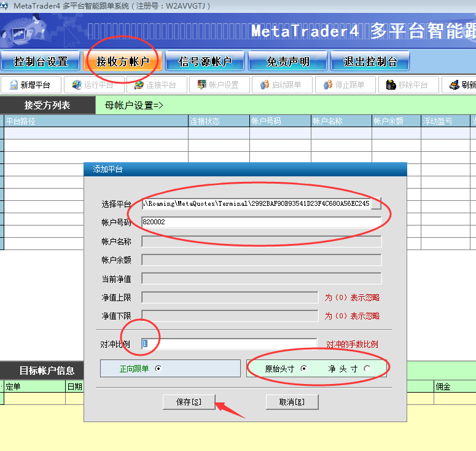The width and height of the screenshot is (476, 451).
Task: Click the MetaTrader4 app icon in title bar
Action: pyautogui.click(x=4, y=6)
